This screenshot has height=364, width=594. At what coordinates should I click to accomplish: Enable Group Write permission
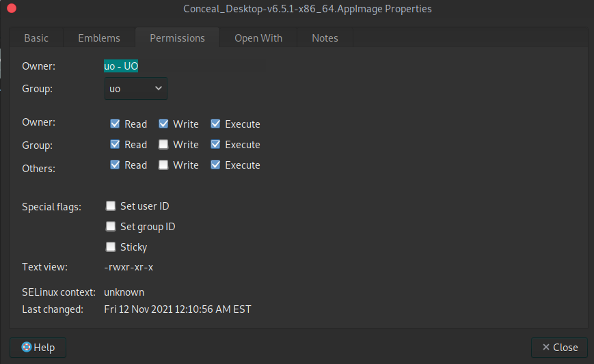164,145
